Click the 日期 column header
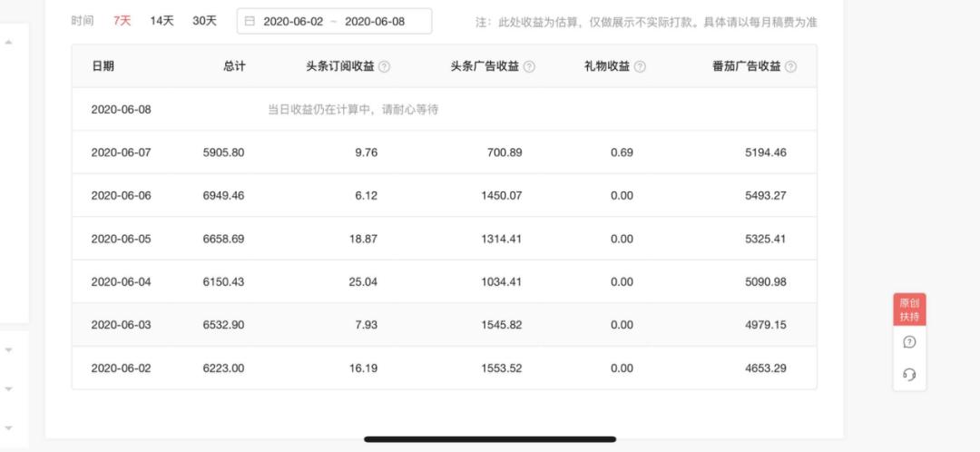Viewport: 980px width, 452px height. click(x=103, y=66)
